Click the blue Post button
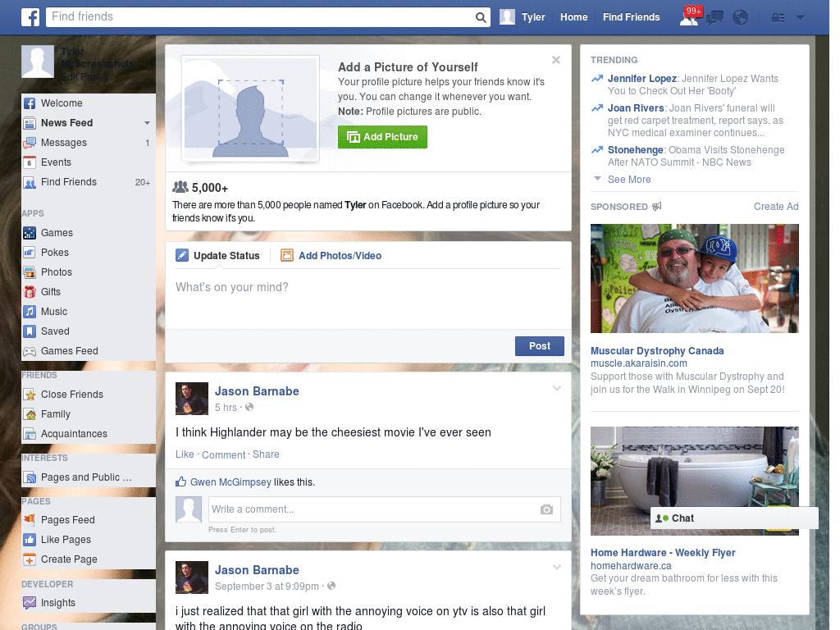This screenshot has height=630, width=840. (540, 346)
